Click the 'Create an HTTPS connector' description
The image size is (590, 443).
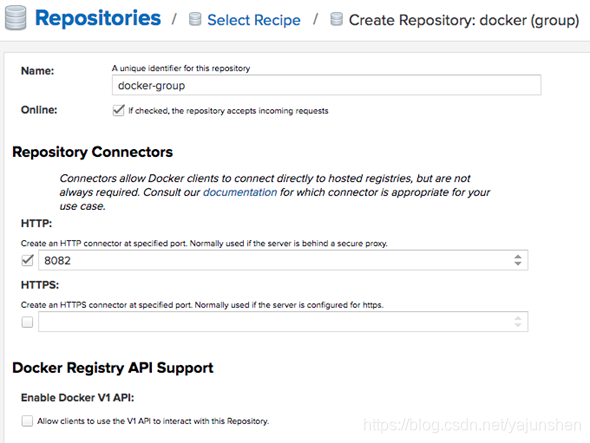tap(202, 305)
